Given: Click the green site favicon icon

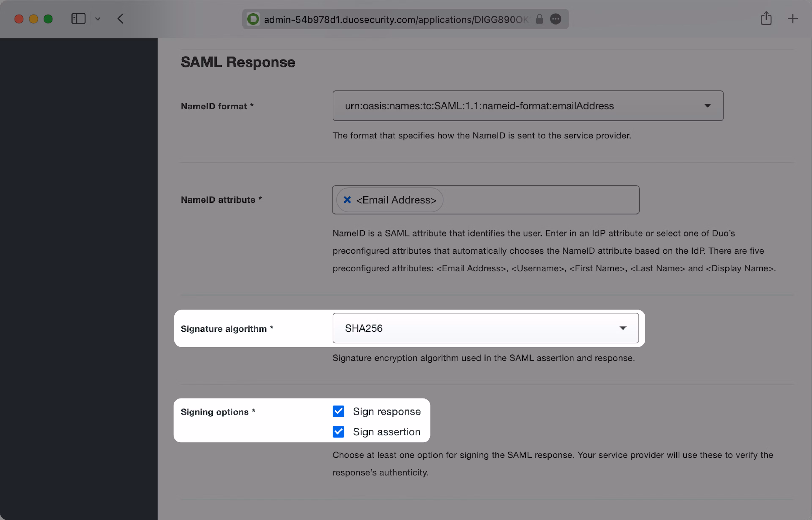Looking at the screenshot, I should (x=253, y=19).
